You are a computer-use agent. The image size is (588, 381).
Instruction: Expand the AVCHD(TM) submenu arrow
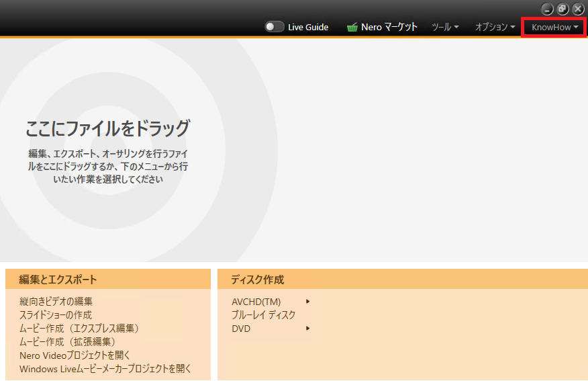coord(307,302)
